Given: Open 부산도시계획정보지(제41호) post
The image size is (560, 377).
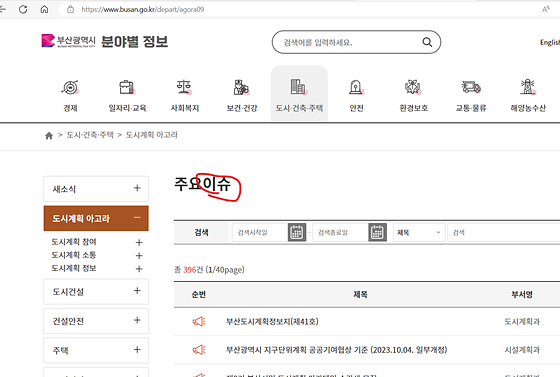Looking at the screenshot, I should (272, 321).
